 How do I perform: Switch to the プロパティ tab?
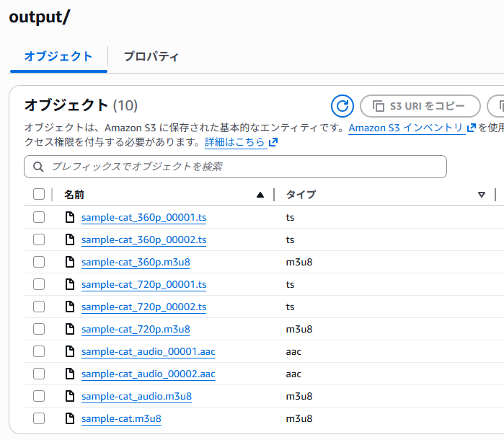151,56
